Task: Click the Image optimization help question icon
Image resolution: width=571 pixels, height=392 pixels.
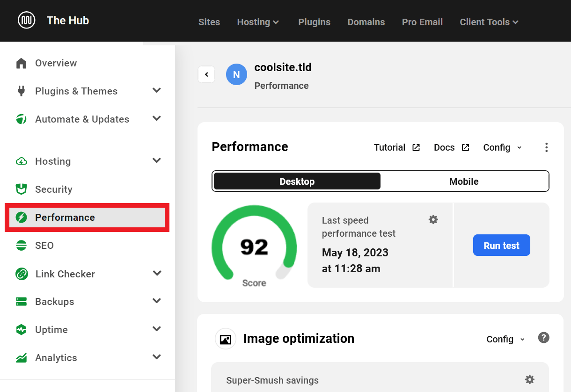Action: [x=543, y=338]
